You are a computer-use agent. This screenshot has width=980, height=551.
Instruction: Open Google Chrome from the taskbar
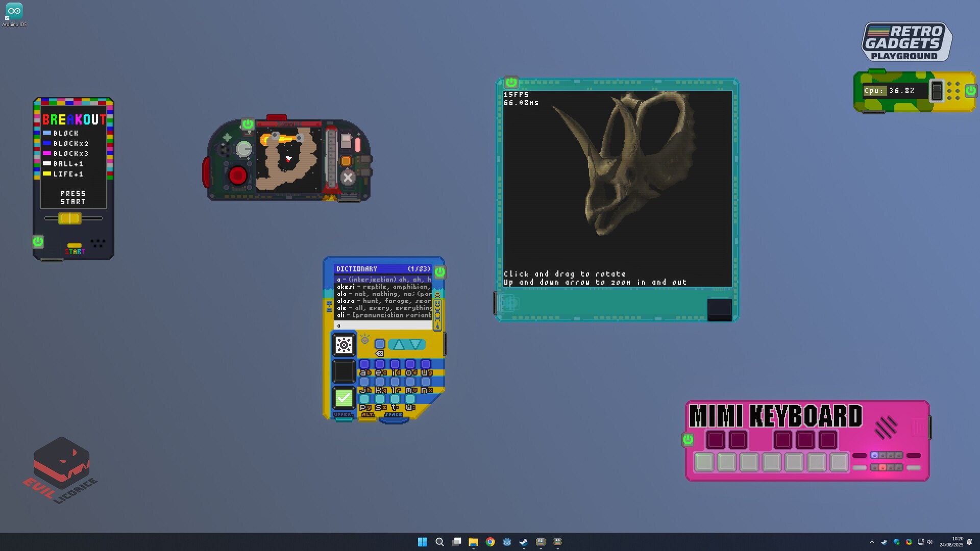tap(490, 542)
